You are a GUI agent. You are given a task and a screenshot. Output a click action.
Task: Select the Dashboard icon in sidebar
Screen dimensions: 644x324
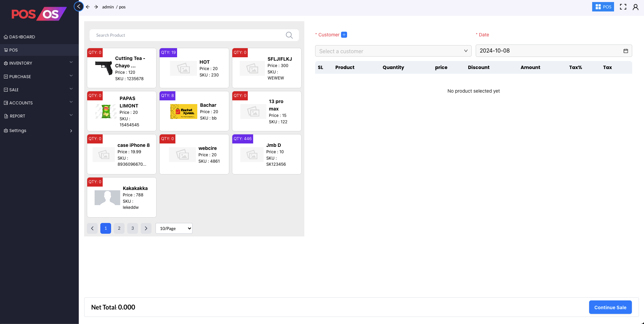[6, 37]
